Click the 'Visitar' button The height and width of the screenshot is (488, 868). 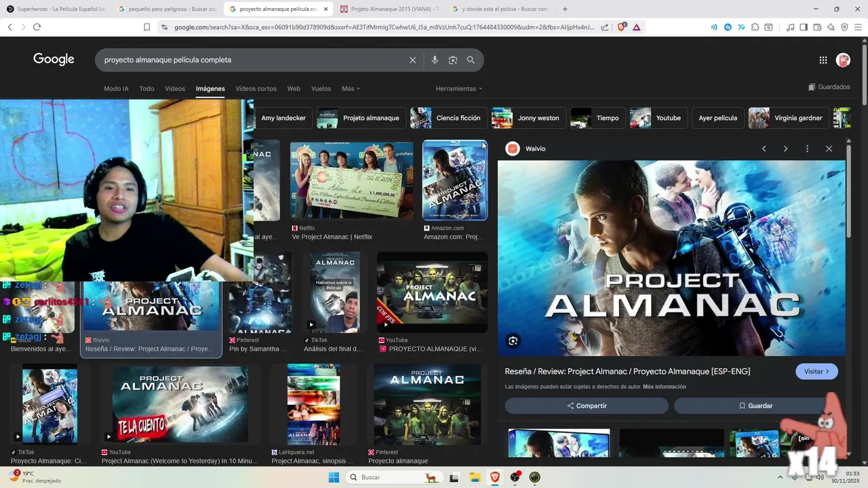(x=816, y=371)
